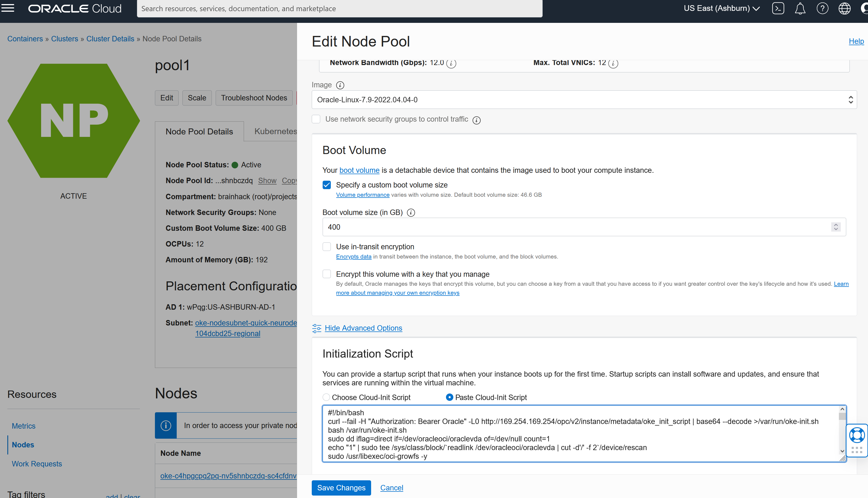868x498 pixels.
Task: Click inside the cloud-init script textarea
Action: click(x=580, y=434)
